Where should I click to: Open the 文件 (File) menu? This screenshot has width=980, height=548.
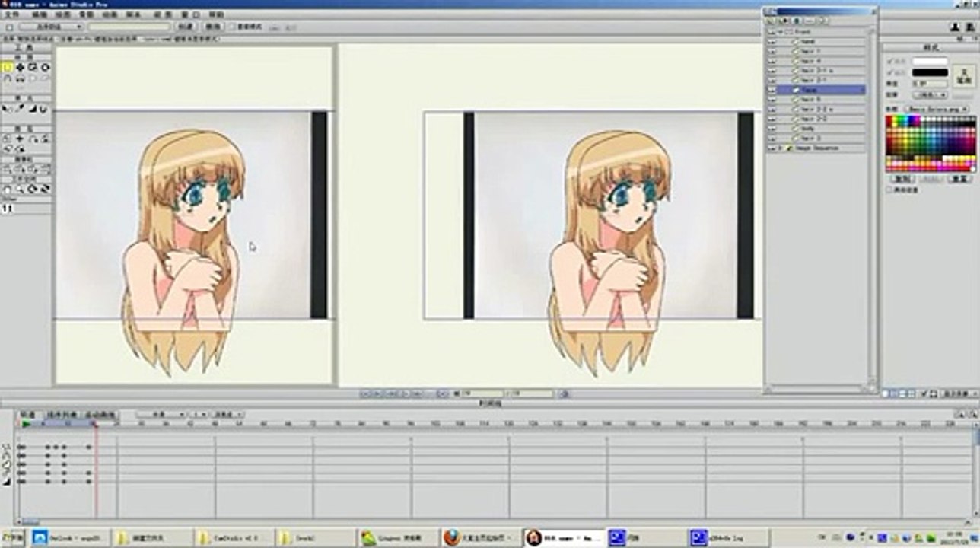click(x=11, y=14)
